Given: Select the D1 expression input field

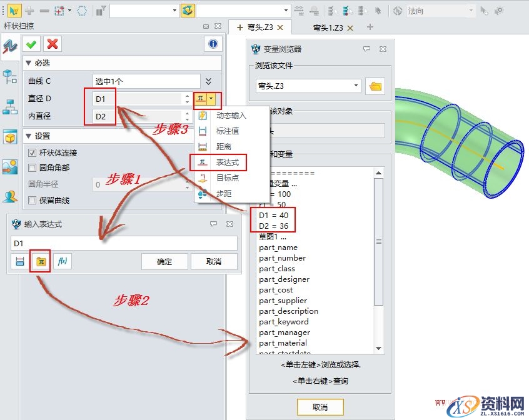Looking at the screenshot, I should [x=125, y=244].
